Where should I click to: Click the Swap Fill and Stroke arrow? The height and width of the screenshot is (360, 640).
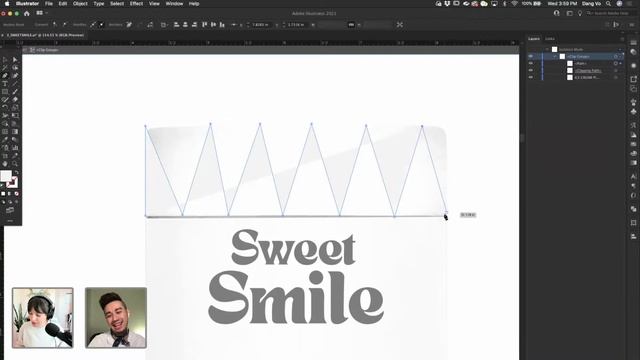[x=17, y=173]
